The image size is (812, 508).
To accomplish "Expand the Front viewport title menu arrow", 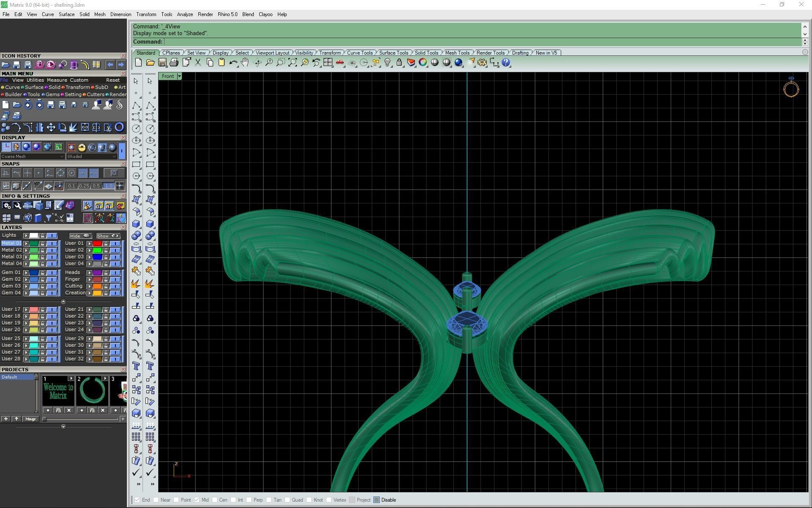I will point(179,76).
